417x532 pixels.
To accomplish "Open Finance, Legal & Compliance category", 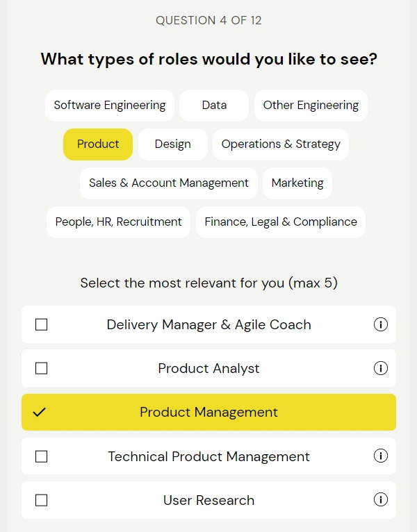I will [281, 222].
